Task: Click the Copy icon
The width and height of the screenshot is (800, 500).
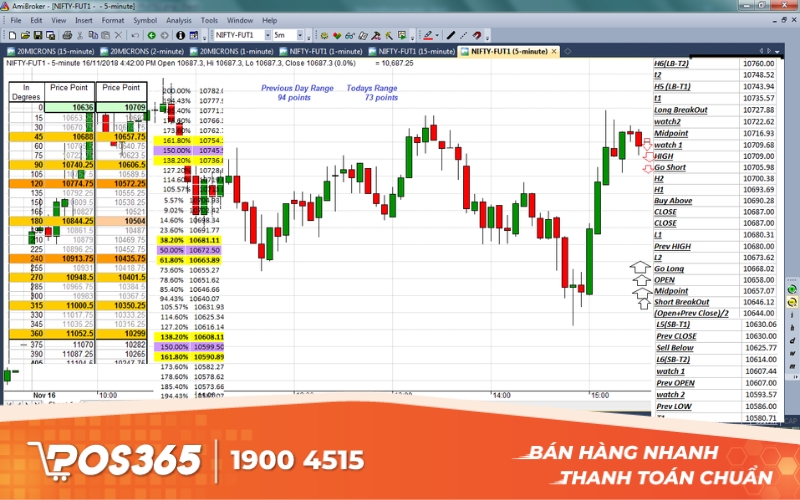Action: (93, 35)
